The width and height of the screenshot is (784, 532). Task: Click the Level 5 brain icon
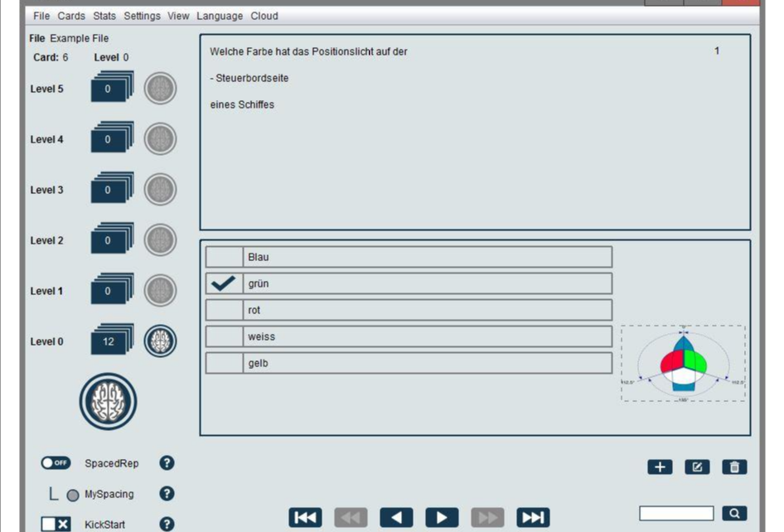(x=160, y=89)
